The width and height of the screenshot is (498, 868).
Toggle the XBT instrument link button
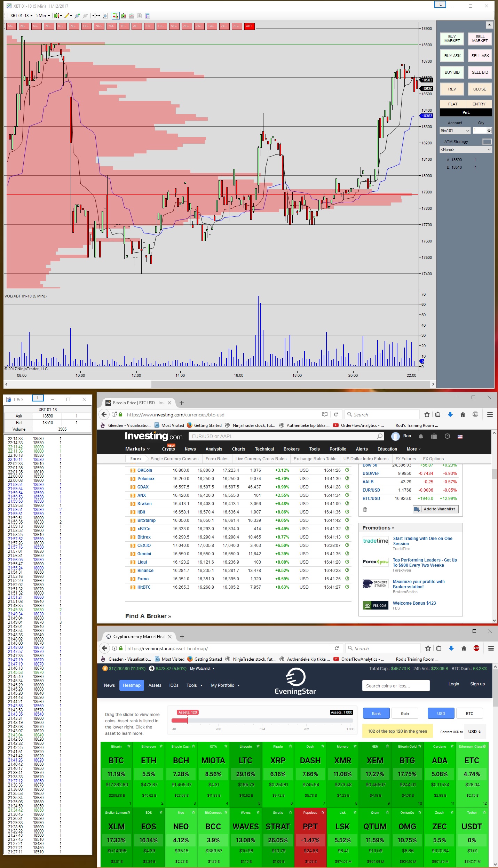point(249,26)
